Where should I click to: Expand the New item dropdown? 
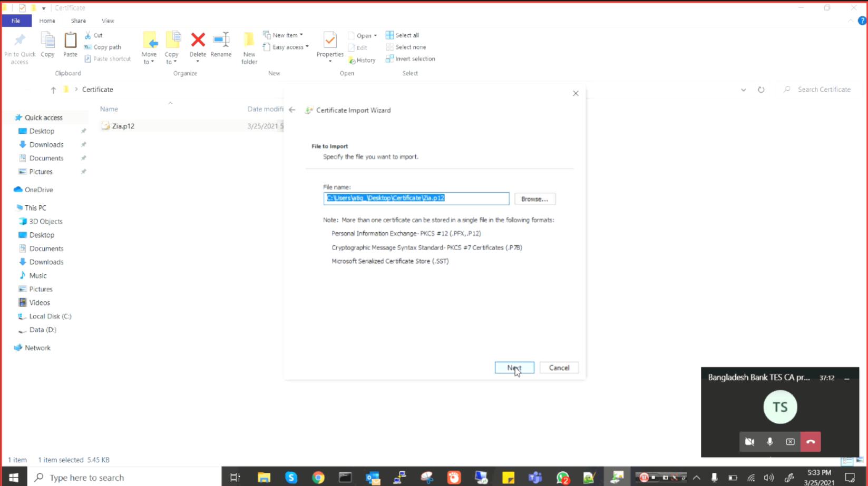[x=283, y=35]
